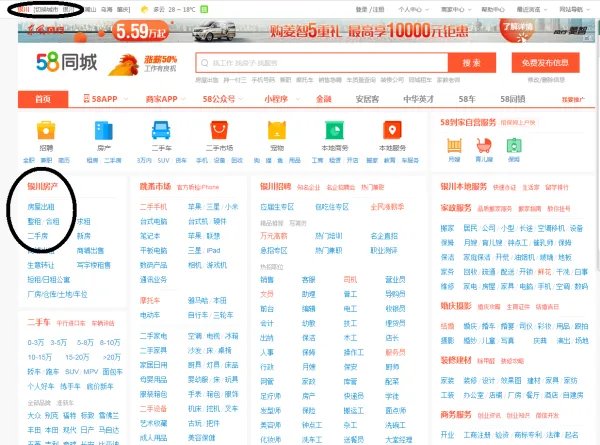Expand the 58APP dropdown menu
600x445 pixels.
[x=125, y=99]
